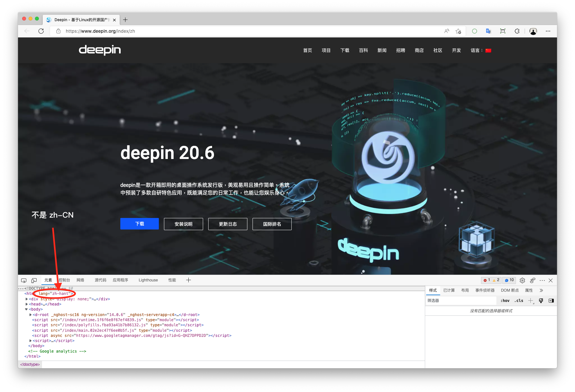Show more styles pane tabs chevron

pos(541,290)
